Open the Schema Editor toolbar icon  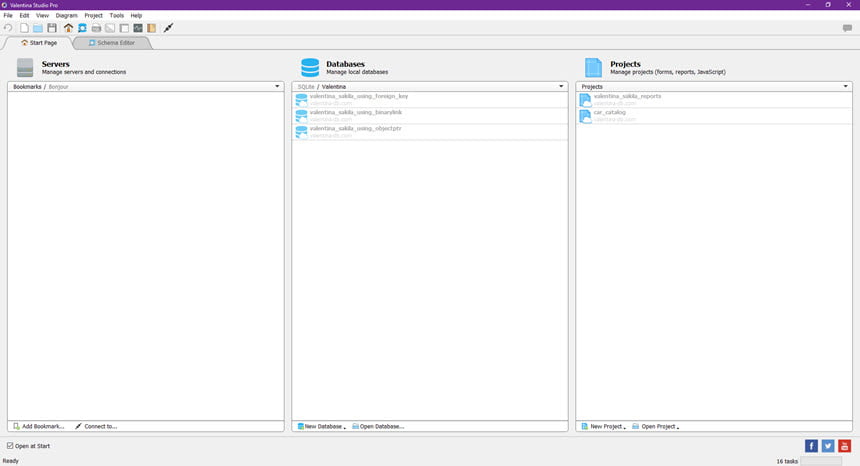coord(82,28)
